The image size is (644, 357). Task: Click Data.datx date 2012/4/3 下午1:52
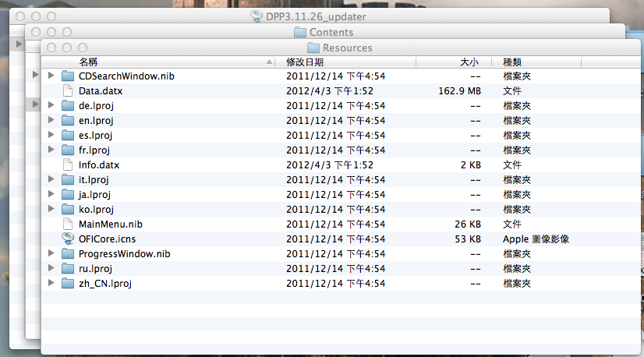click(330, 90)
